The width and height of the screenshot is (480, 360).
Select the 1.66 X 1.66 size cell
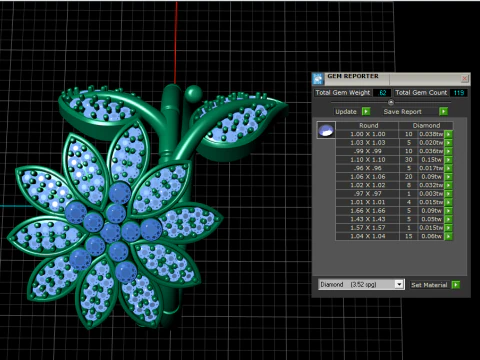pos(368,211)
